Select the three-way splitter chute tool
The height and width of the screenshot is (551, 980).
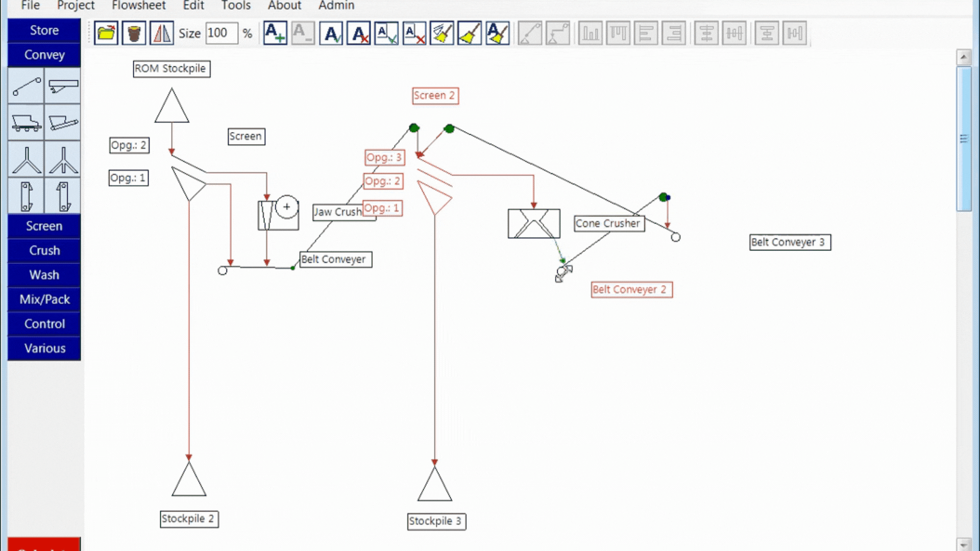(x=63, y=159)
